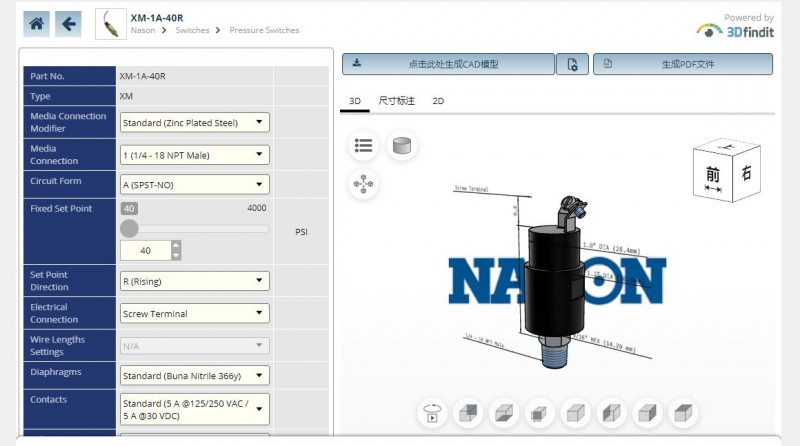Click the Fixed Set Point slider handle
The image size is (800, 446).
pos(130,229)
